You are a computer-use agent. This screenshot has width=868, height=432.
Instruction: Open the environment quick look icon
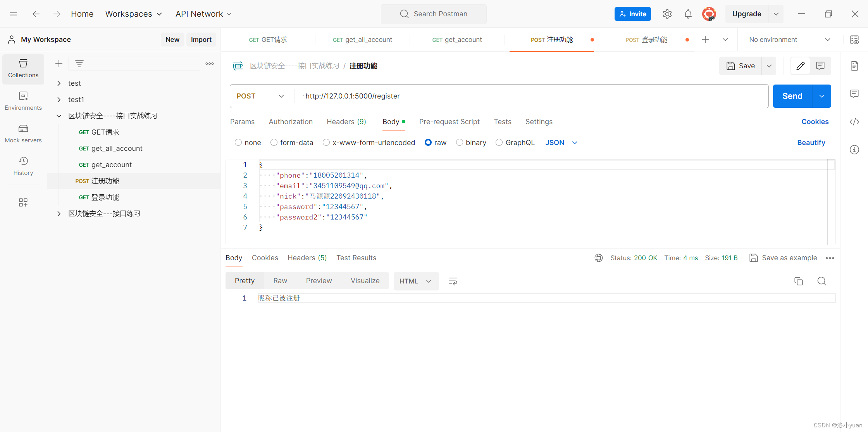click(854, 40)
